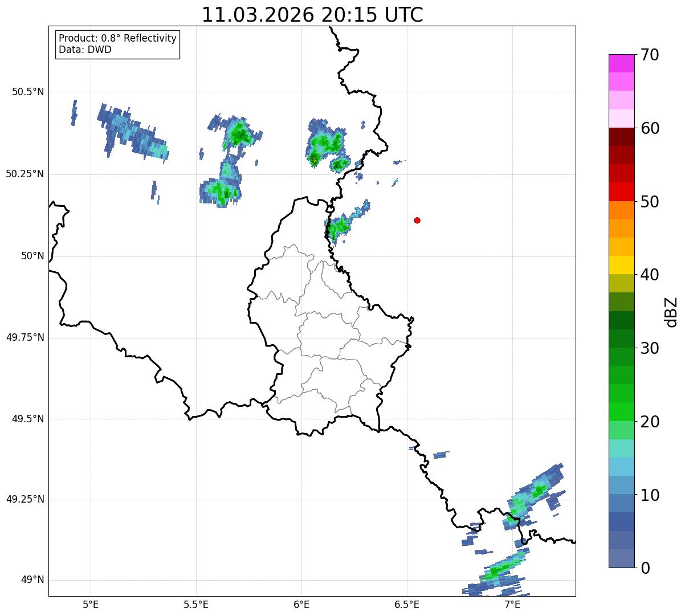
Task: Click the 50°N latitude label
Action: coord(32,256)
